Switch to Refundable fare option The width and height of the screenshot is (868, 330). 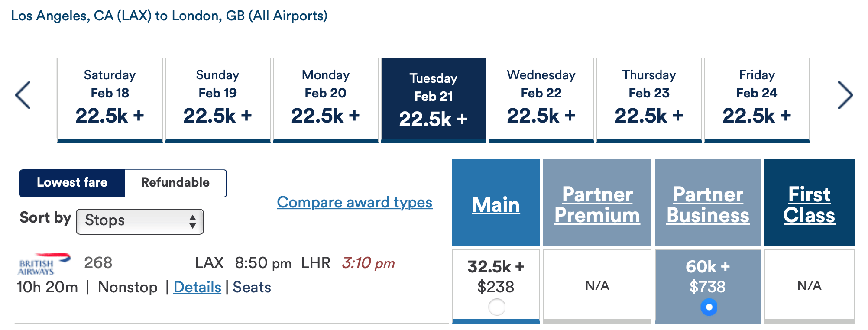tap(175, 183)
